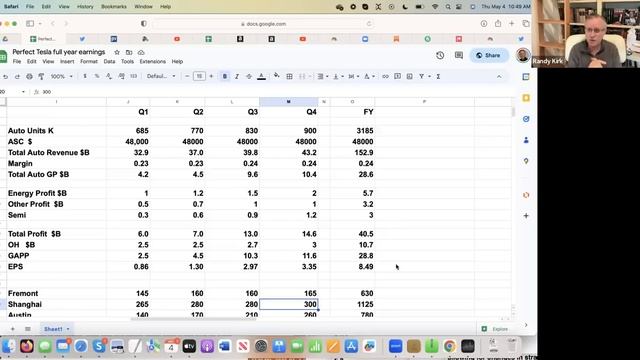This screenshot has width=640, height=360.
Task: Toggle italic formatting
Action: [237, 76]
